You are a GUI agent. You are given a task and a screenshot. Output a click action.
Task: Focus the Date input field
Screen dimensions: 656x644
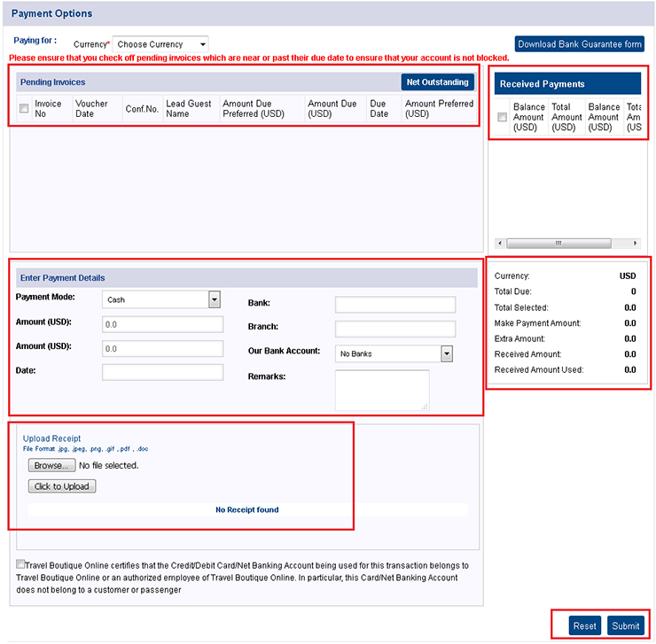(x=162, y=372)
